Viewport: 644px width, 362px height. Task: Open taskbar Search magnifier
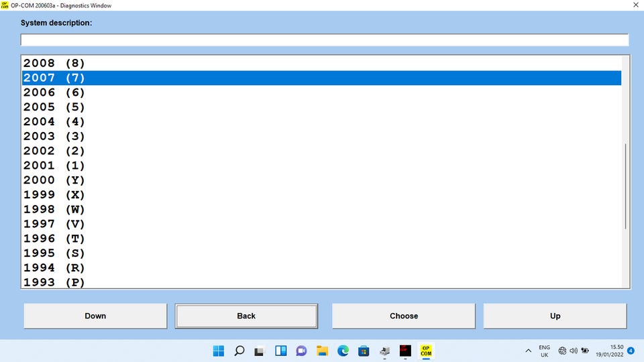click(239, 351)
